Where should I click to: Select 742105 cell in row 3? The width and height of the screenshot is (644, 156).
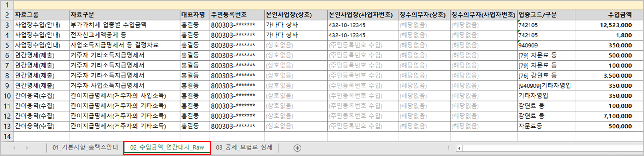tap(546, 25)
